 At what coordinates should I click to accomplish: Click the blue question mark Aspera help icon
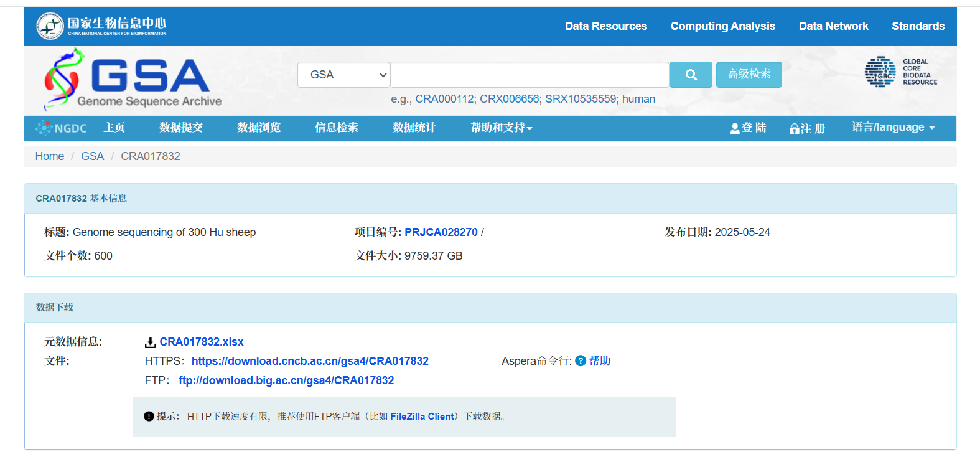pos(581,360)
